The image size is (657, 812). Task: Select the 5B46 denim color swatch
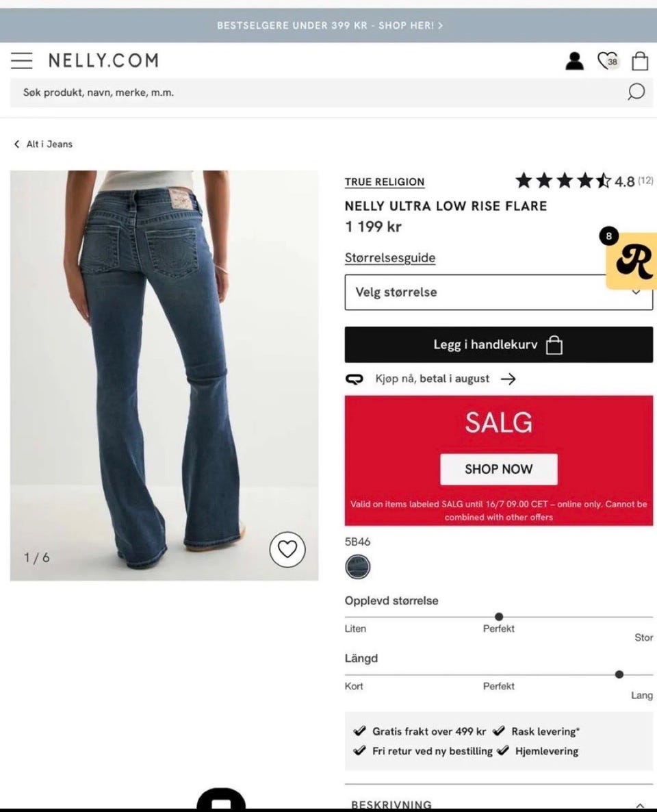click(x=358, y=566)
